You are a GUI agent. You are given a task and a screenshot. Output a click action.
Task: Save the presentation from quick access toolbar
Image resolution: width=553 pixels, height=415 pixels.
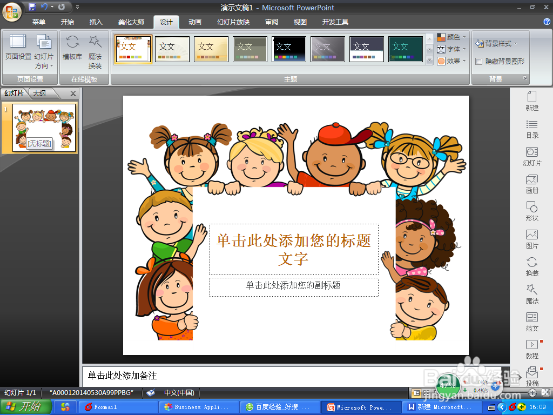click(x=32, y=7)
